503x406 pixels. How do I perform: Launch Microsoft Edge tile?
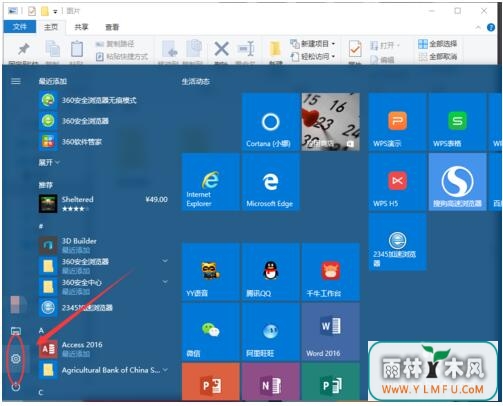click(x=270, y=182)
